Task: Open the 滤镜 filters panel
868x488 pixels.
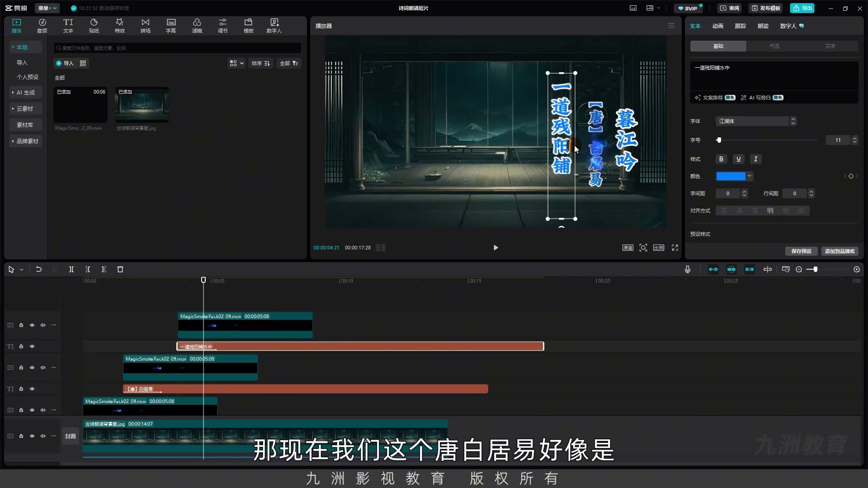Action: click(x=197, y=26)
